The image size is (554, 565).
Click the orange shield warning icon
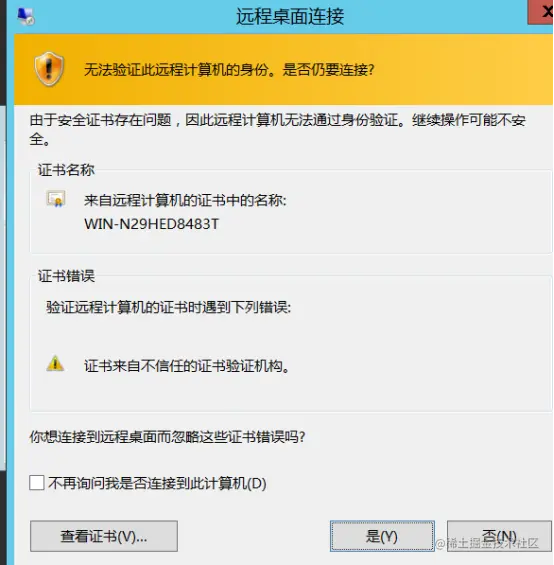[x=49, y=68]
